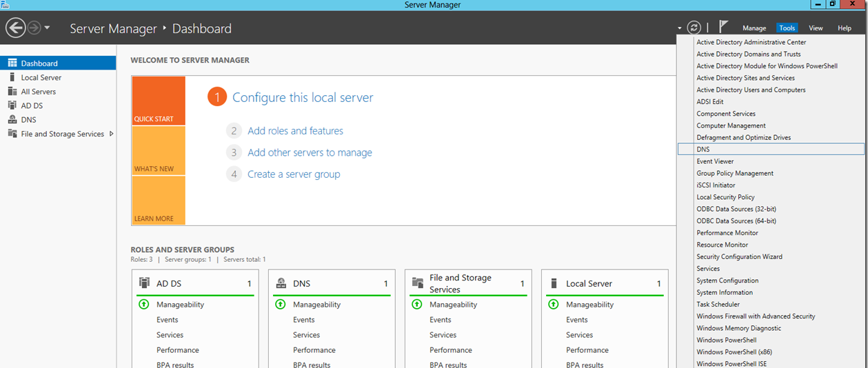Click the WHAT'S NEW tile
This screenshot has height=368, width=868.
[x=159, y=150]
